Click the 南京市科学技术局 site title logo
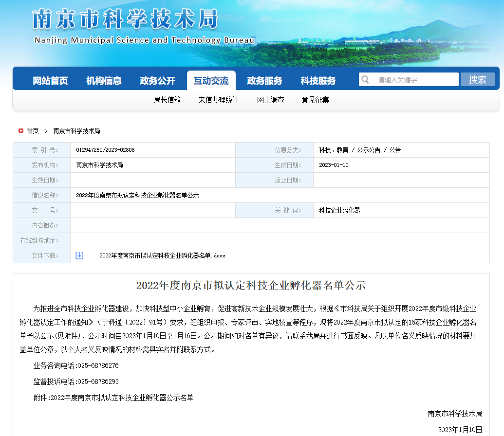This screenshot has height=436, width=504. (x=125, y=19)
